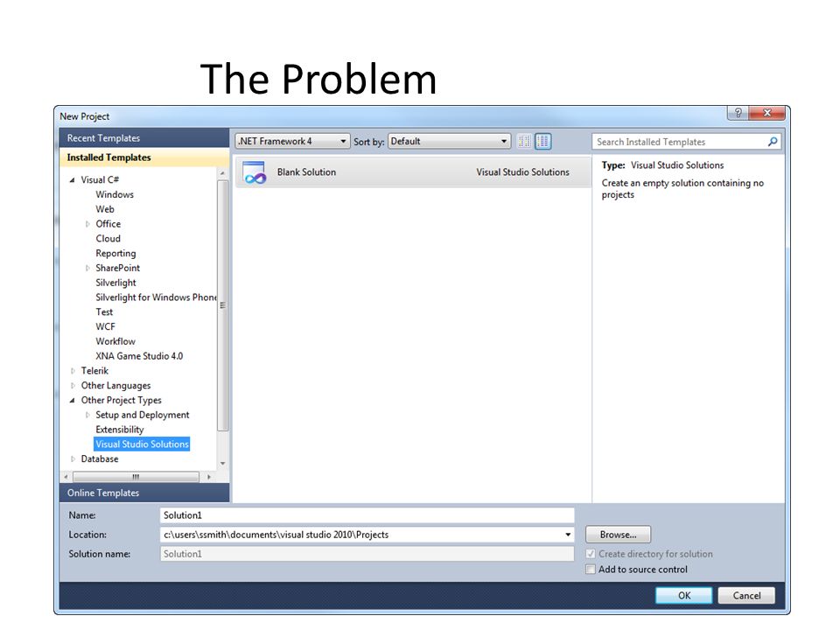The image size is (840, 630).
Task: Select the Telerik tree item label
Action: click(94, 371)
